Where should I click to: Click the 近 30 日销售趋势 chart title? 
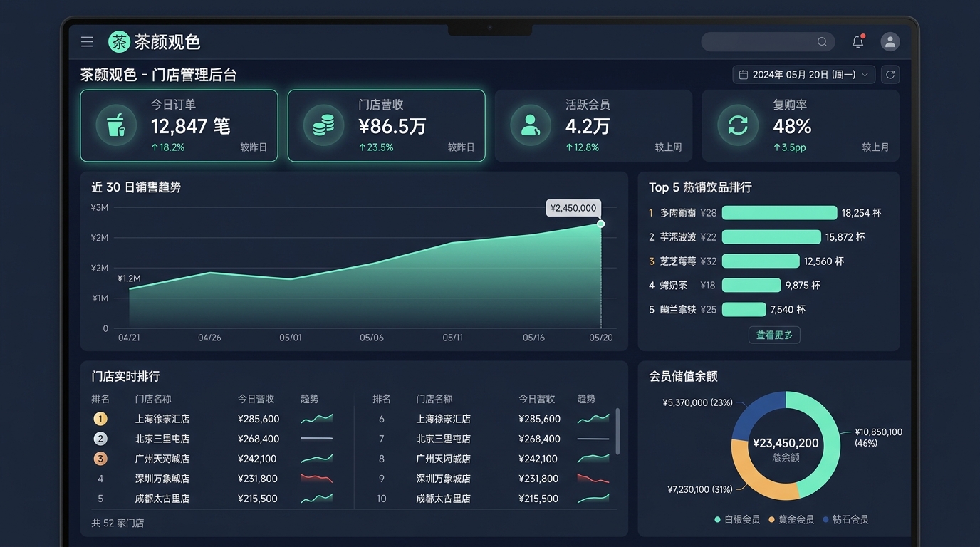pos(136,187)
